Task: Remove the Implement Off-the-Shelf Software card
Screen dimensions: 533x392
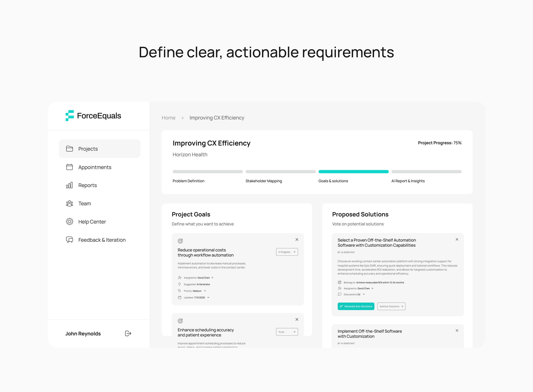Action: point(457,331)
